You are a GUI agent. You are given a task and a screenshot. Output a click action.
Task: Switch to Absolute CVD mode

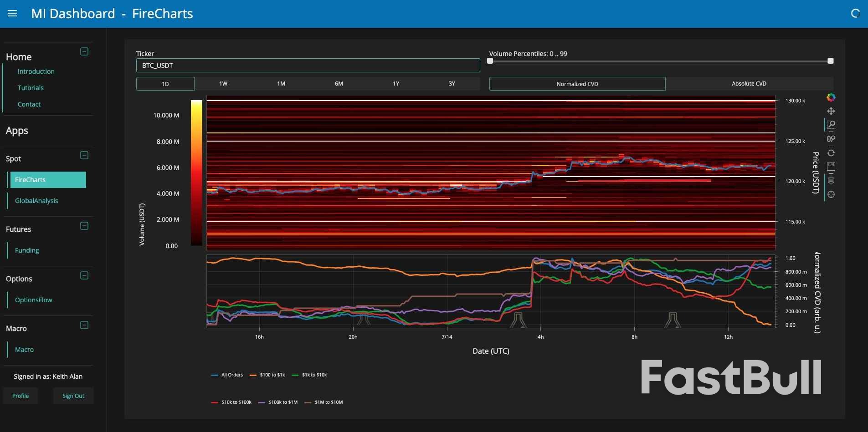pos(749,84)
